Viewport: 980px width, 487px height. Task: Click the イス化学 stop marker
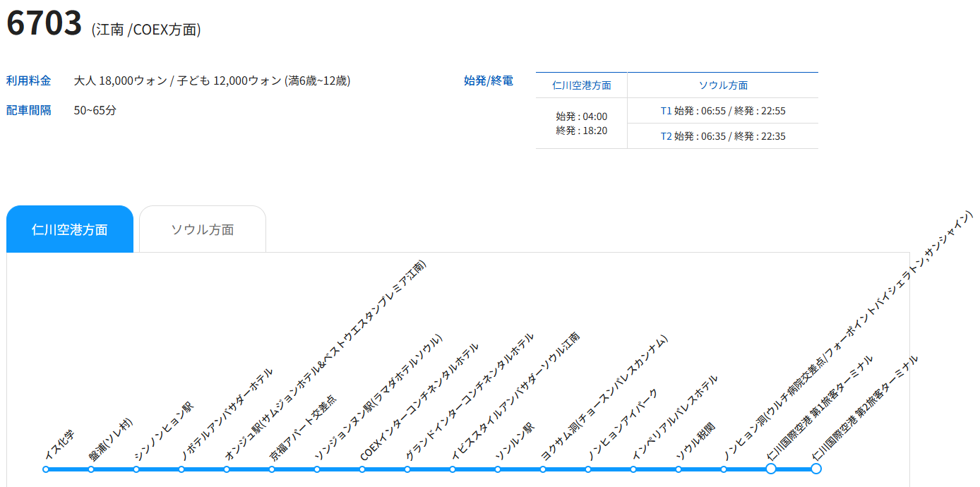click(46, 469)
